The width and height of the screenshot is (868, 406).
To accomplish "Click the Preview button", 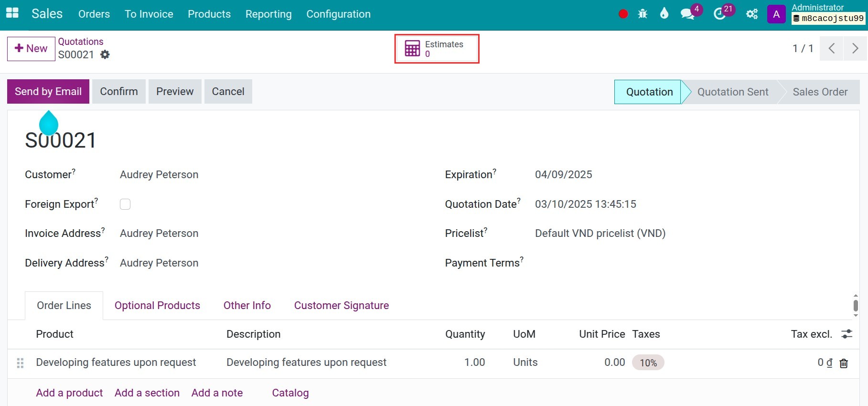I will point(175,91).
